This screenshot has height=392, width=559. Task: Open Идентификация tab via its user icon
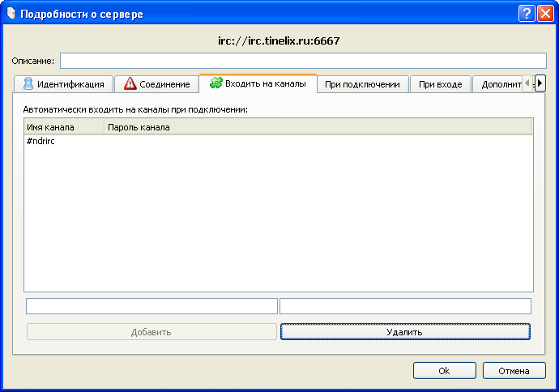(28, 83)
